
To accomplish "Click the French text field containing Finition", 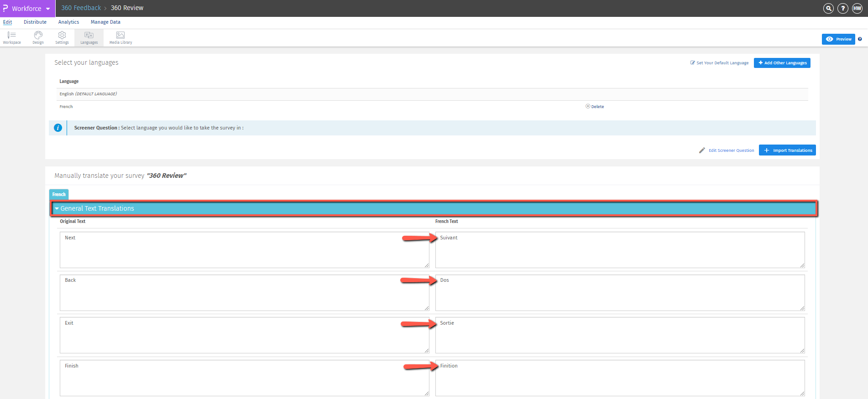I will tap(620, 378).
